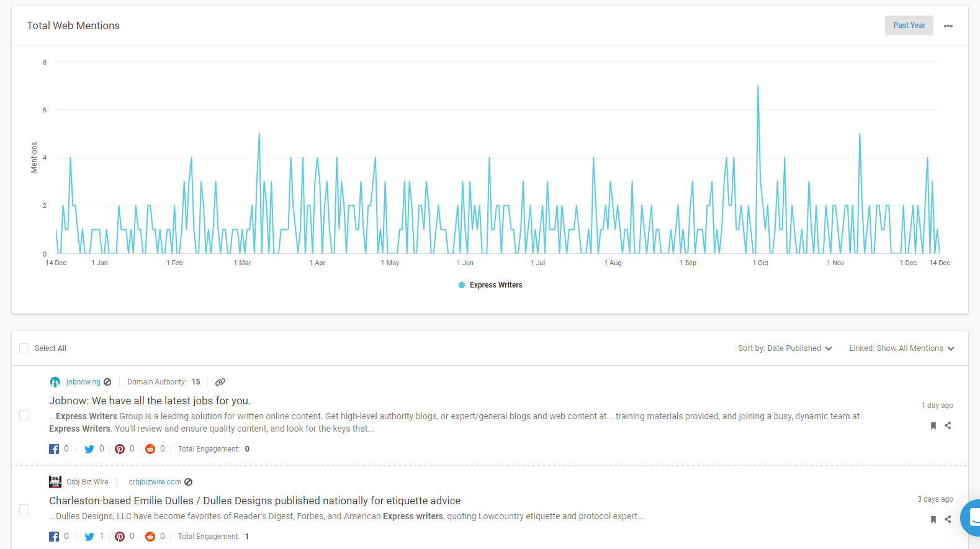This screenshot has width=980, height=549.
Task: Open the 'Jobnow: We have all the latest jobs' title
Action: (x=150, y=401)
